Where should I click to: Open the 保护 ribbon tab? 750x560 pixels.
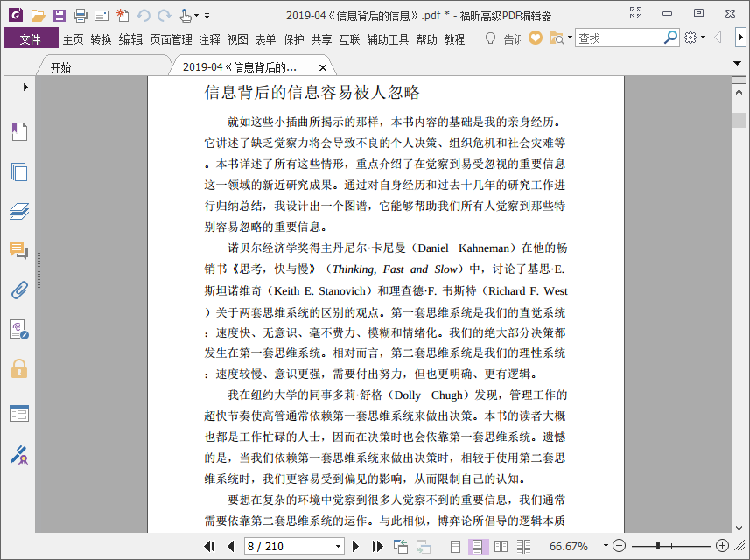[294, 39]
